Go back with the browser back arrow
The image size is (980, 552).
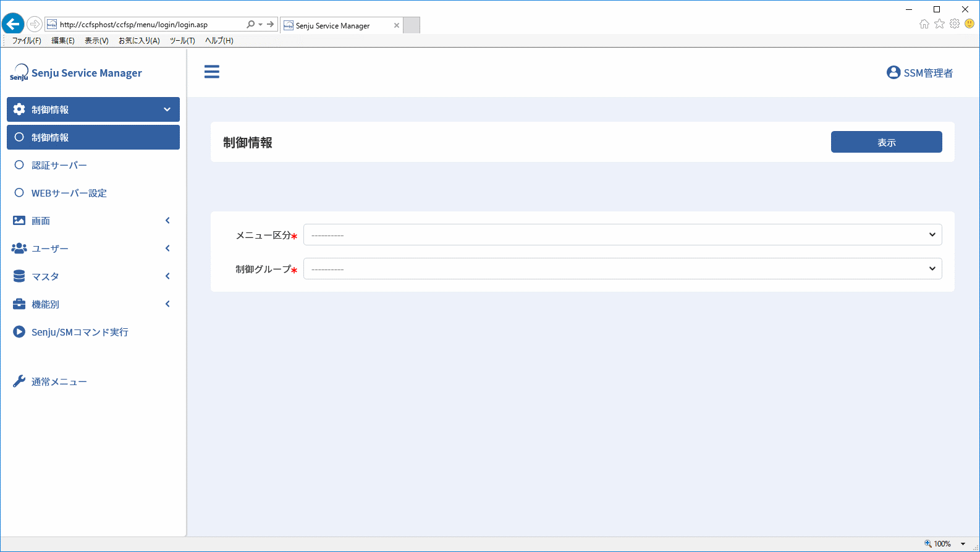[x=13, y=24]
